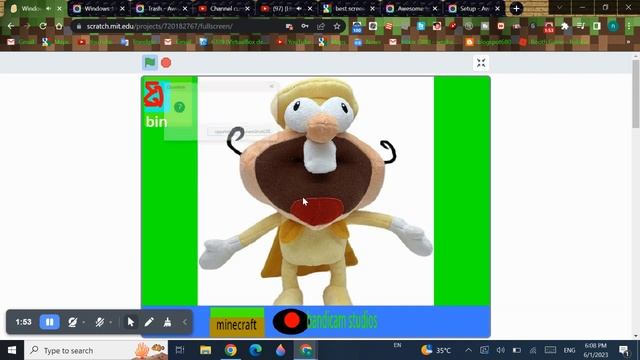640x360 pixels.
Task: Open the Chrome extensions puzzle icon
Action: pyautogui.click(x=565, y=27)
